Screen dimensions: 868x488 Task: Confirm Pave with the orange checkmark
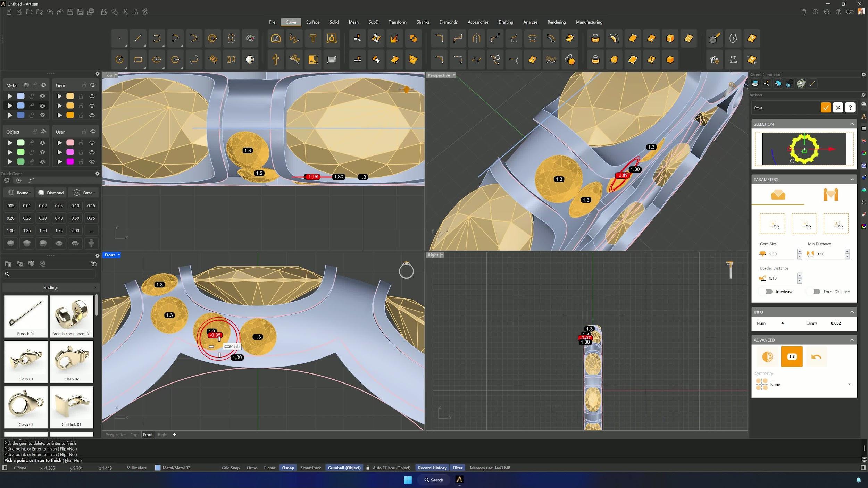tap(826, 108)
